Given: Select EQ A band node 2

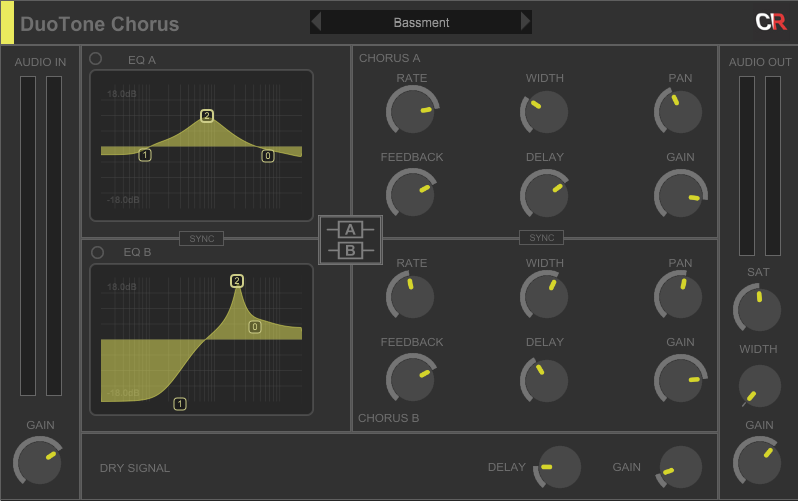Looking at the screenshot, I should (x=207, y=116).
